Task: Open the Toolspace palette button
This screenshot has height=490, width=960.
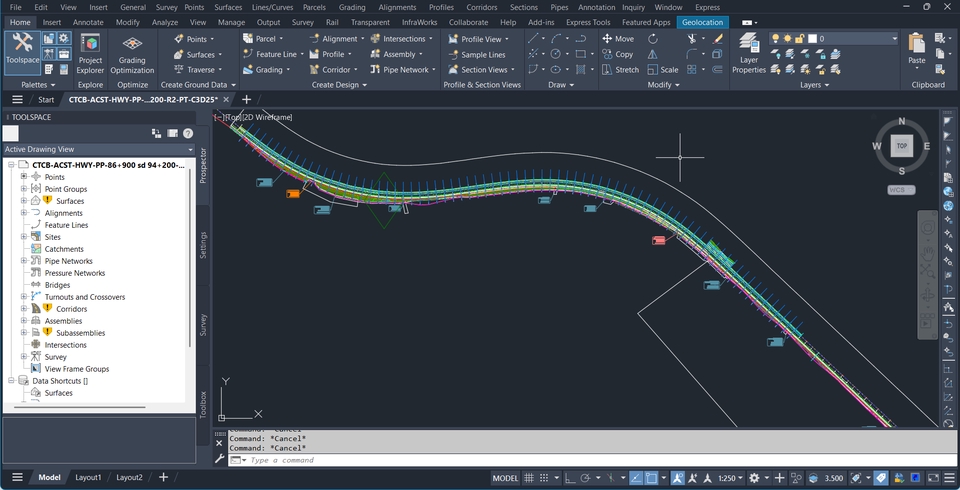Action: coord(20,50)
